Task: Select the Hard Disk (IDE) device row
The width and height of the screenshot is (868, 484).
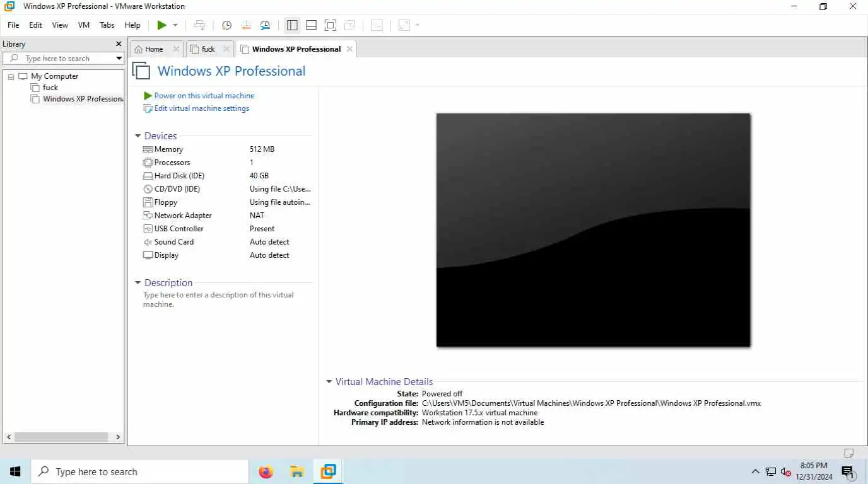Action: (x=227, y=176)
